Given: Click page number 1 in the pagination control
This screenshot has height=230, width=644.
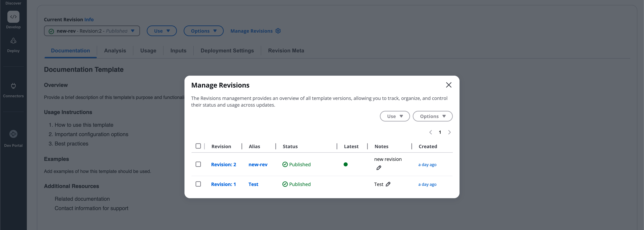Looking at the screenshot, I should click(440, 132).
